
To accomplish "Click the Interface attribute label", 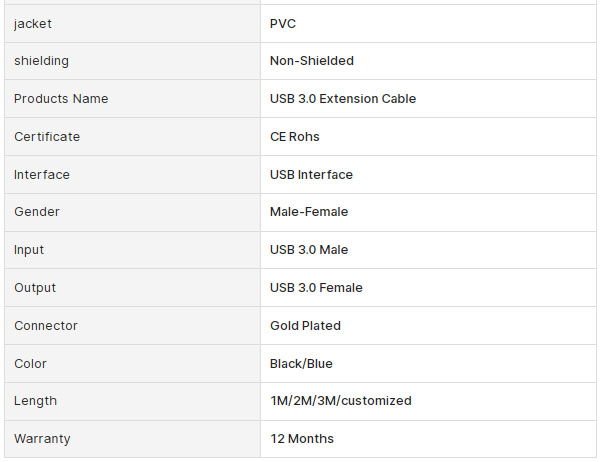I will click(x=42, y=174).
